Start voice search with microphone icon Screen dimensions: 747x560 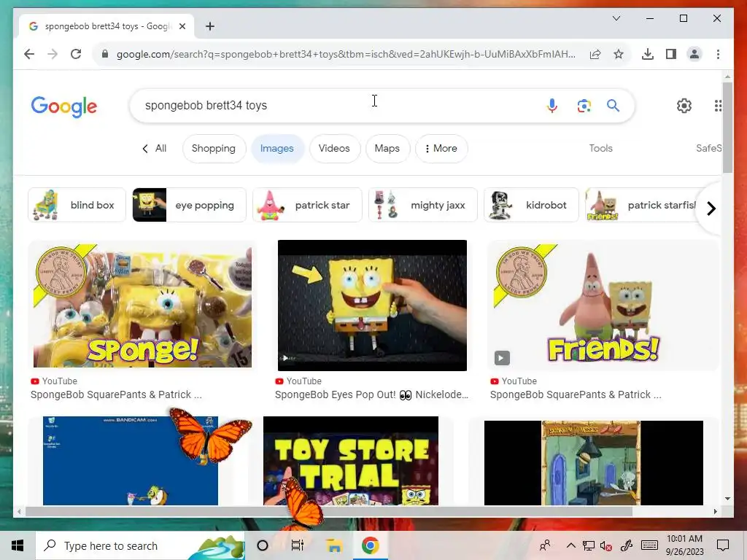click(x=552, y=105)
